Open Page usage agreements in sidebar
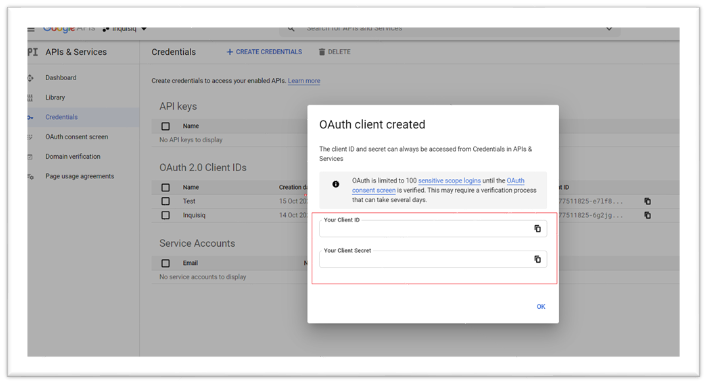 point(80,176)
